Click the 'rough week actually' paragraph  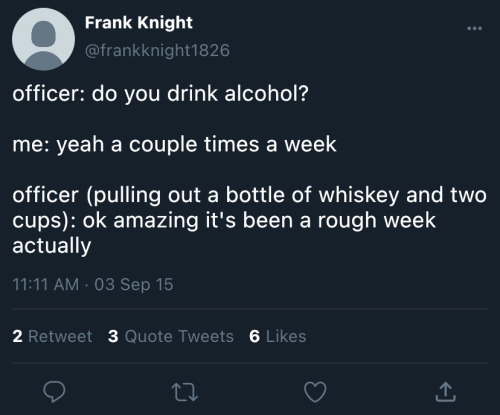[x=249, y=220]
